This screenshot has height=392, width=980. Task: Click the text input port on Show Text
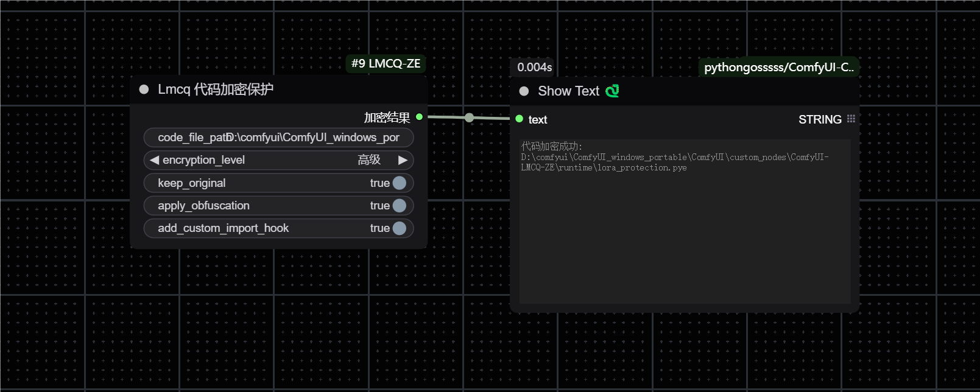pos(519,119)
